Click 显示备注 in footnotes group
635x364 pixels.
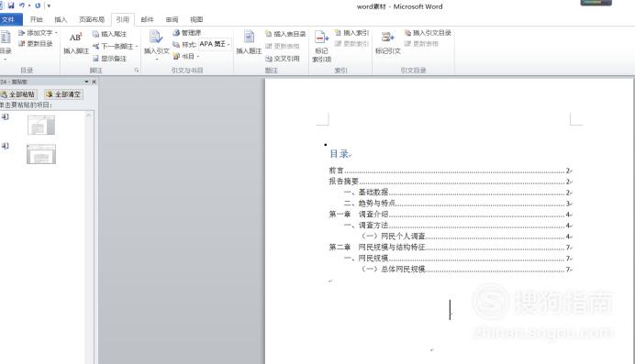(109, 59)
